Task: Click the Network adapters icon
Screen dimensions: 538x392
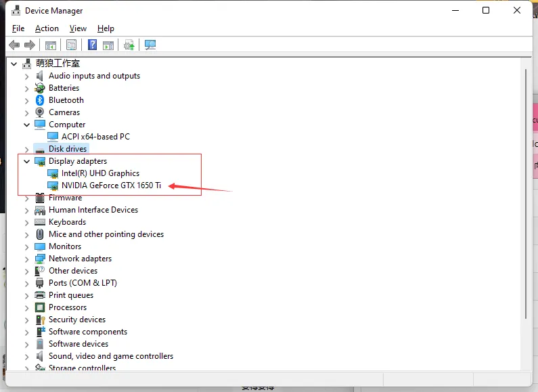Action: (x=40, y=259)
